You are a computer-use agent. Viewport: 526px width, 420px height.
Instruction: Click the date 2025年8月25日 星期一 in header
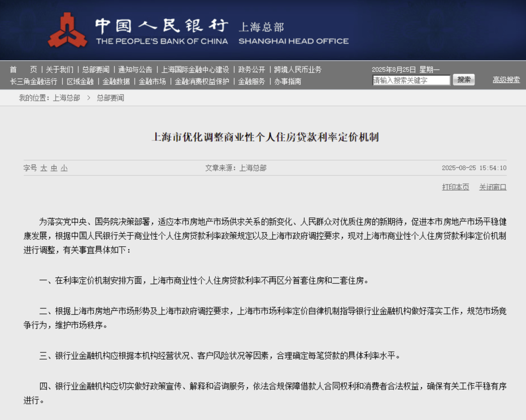click(406, 70)
